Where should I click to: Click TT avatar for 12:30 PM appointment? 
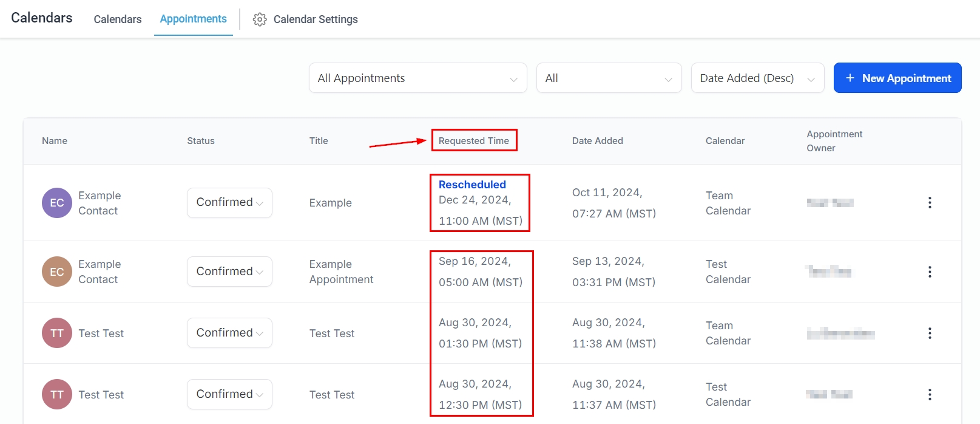(x=57, y=394)
